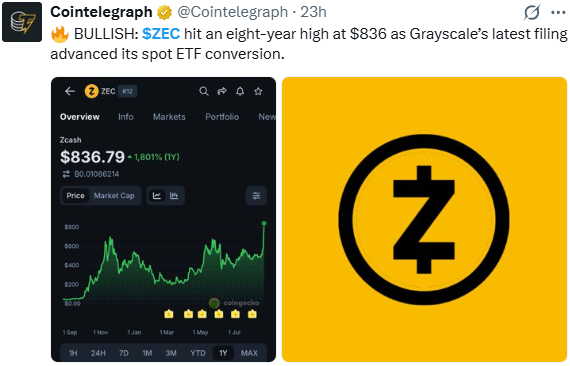
Task: Switch to the Markets tab
Action: pos(169,117)
